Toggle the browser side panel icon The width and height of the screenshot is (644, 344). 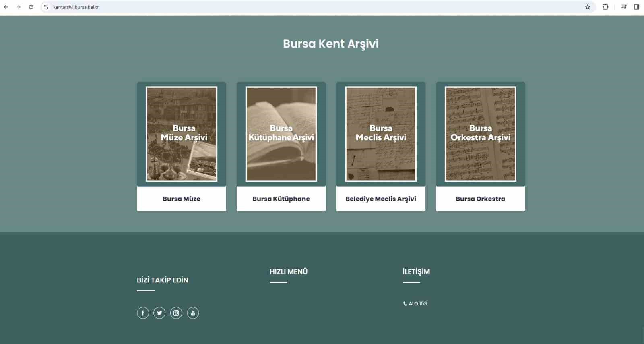click(x=636, y=7)
